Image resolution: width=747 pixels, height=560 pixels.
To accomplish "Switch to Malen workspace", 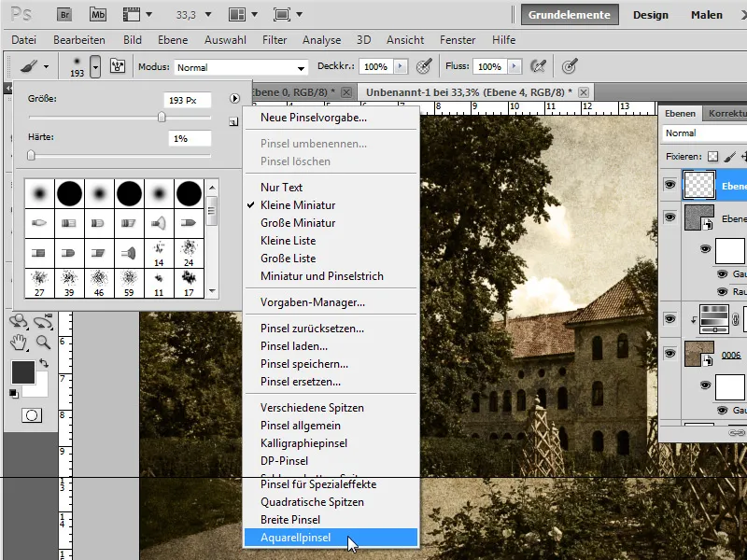I will click(707, 15).
